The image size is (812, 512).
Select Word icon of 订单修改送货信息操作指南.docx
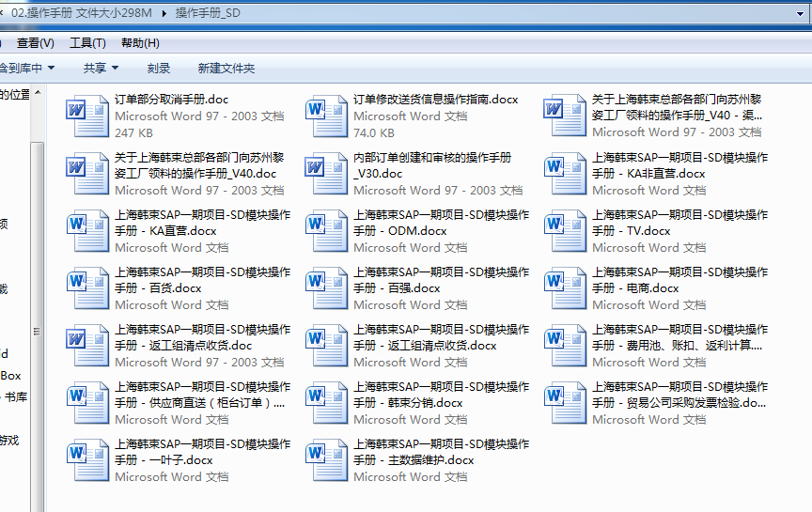pos(326,116)
